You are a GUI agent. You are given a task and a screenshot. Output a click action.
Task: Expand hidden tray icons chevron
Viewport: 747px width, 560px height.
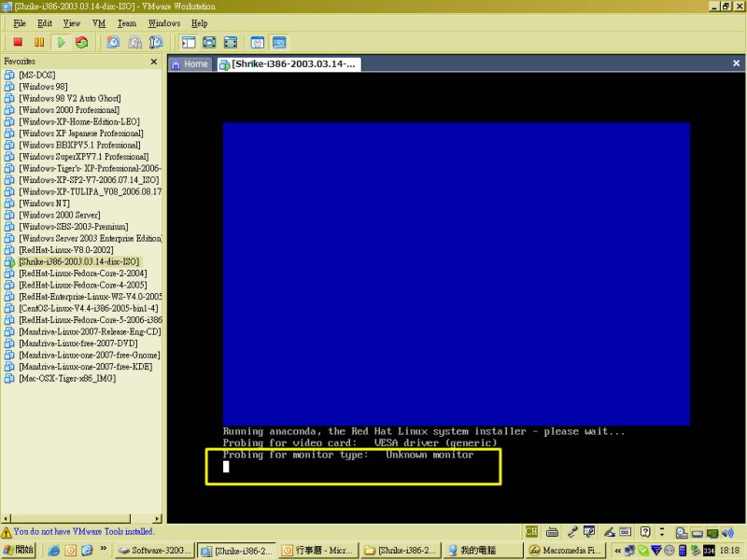pyautogui.click(x=618, y=551)
